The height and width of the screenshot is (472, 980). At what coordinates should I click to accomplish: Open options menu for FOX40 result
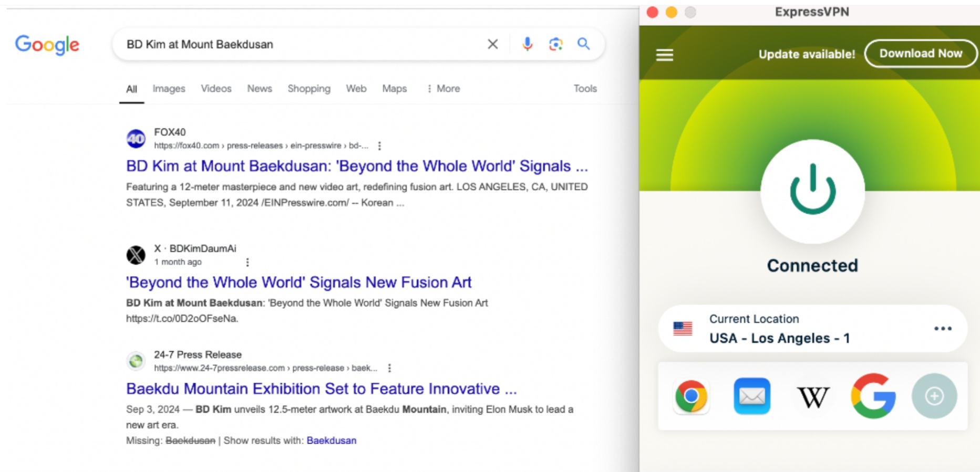(379, 146)
